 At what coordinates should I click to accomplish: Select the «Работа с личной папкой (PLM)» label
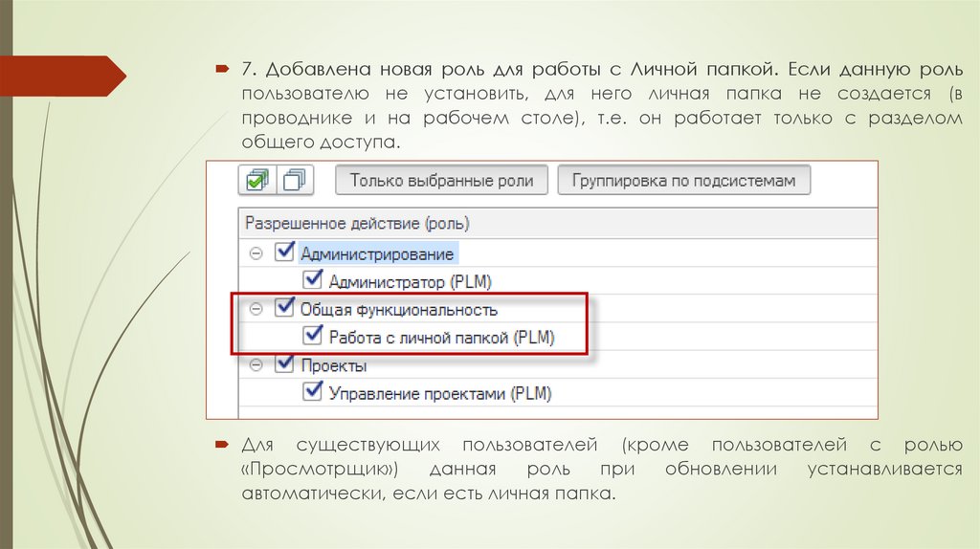442,338
